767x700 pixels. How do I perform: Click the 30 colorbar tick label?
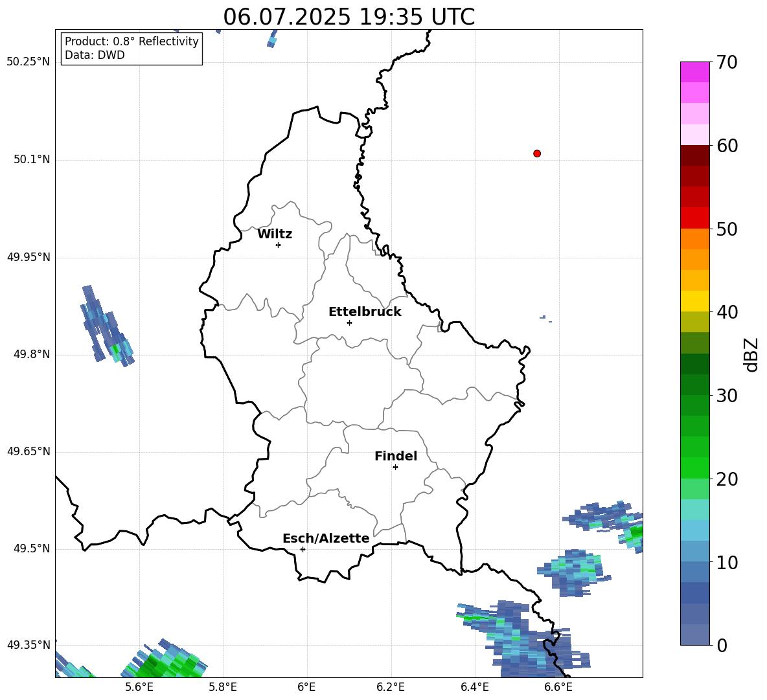[x=727, y=396]
